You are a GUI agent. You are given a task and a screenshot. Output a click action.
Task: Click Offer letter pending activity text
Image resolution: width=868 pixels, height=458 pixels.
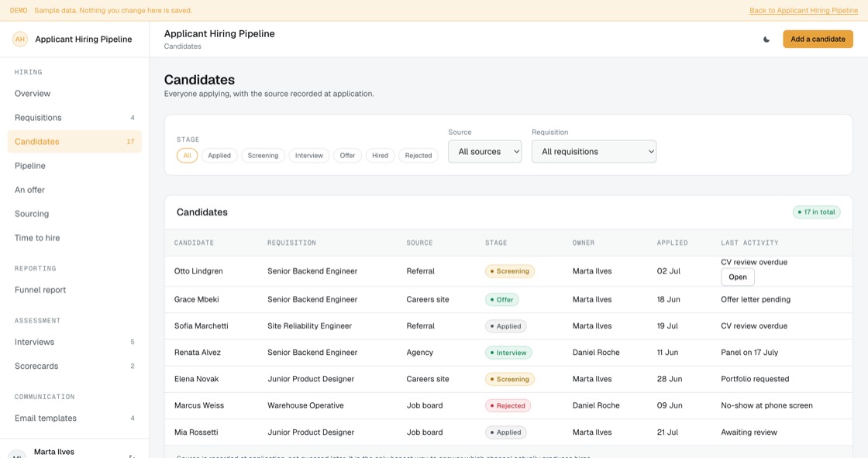(756, 300)
